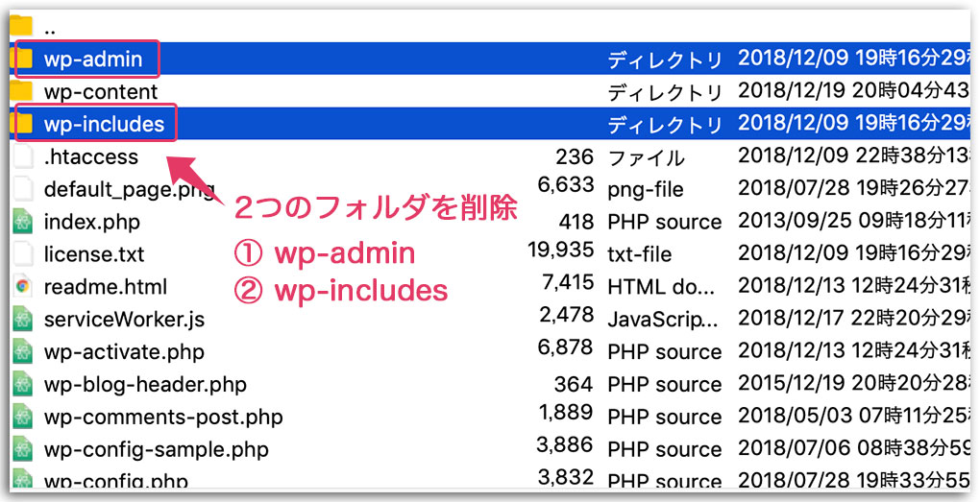Viewport: 980px width, 502px height.
Task: Select the wp-blog-header.php file name
Action: pos(145,384)
